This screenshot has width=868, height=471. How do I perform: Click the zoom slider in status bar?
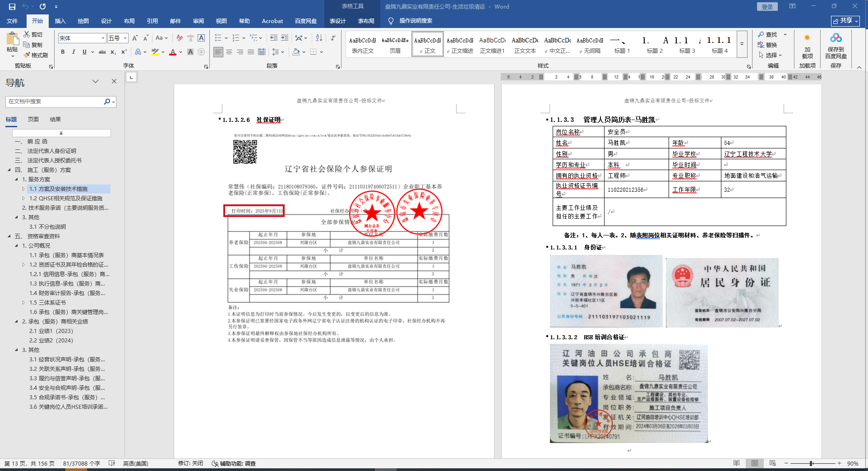click(x=811, y=463)
